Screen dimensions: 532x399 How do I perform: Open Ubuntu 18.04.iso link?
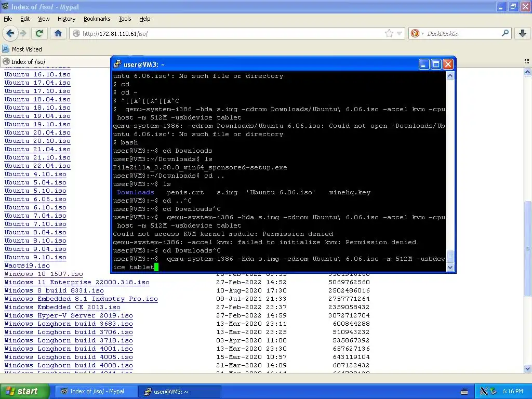click(37, 99)
